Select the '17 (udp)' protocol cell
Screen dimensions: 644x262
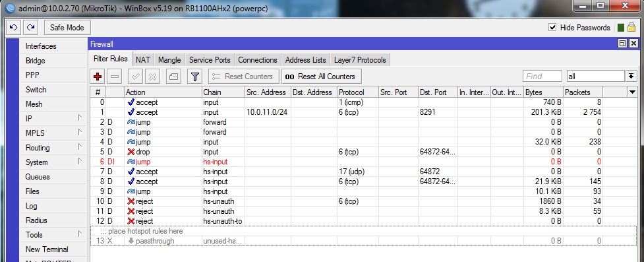pyautogui.click(x=358, y=172)
